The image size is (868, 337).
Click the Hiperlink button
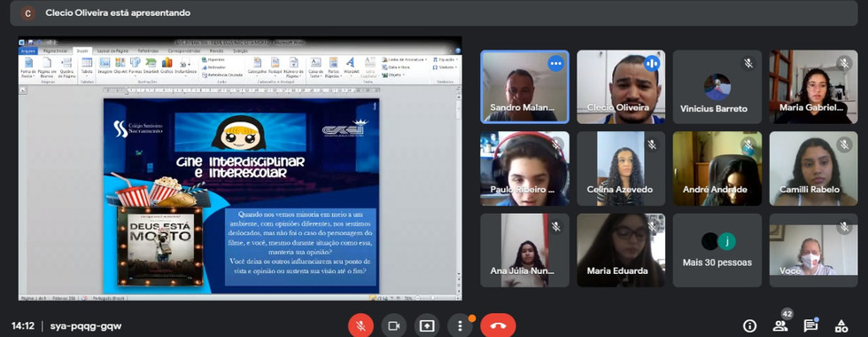[x=213, y=59]
